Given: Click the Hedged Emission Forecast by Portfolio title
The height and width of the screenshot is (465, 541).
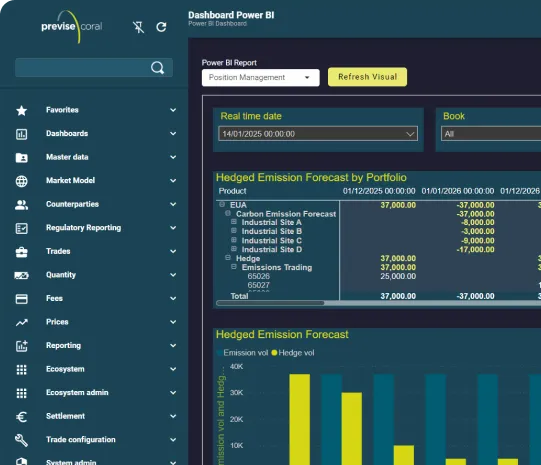Looking at the screenshot, I should tap(311, 177).
